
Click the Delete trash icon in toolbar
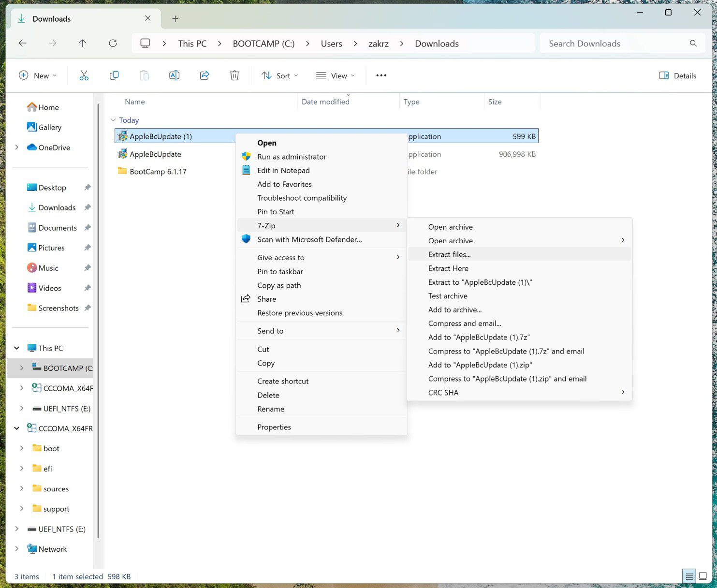tap(234, 75)
